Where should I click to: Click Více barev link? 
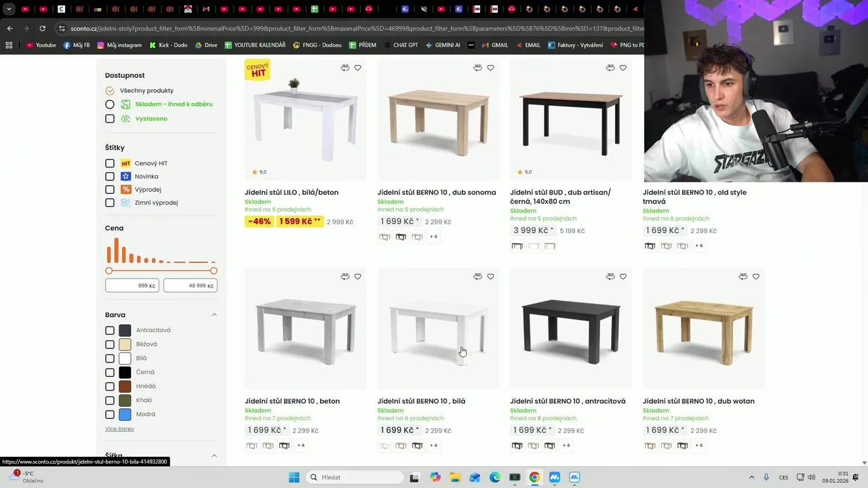(119, 429)
